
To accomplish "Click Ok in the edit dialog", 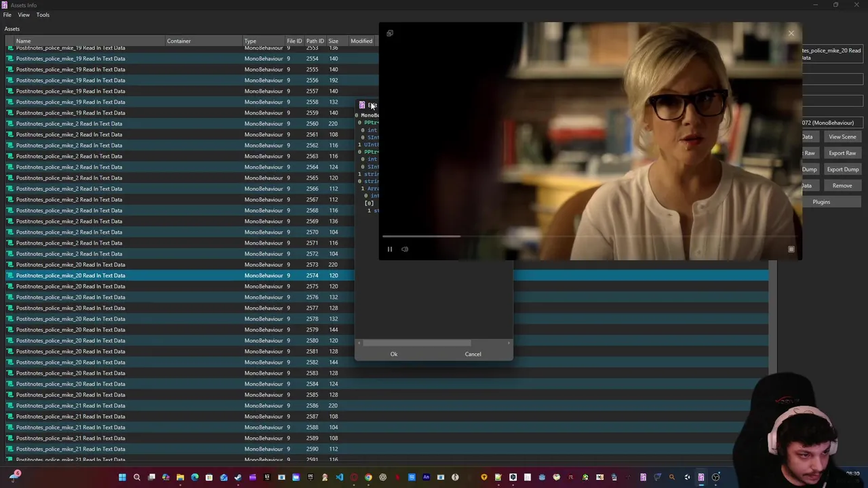I will point(394,354).
